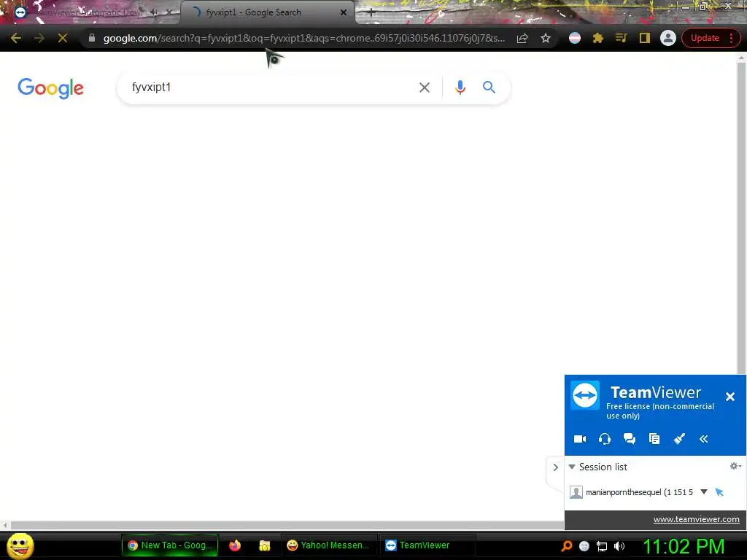The width and height of the screenshot is (747, 560).
Task: Start video in TeamViewer panel
Action: [580, 439]
